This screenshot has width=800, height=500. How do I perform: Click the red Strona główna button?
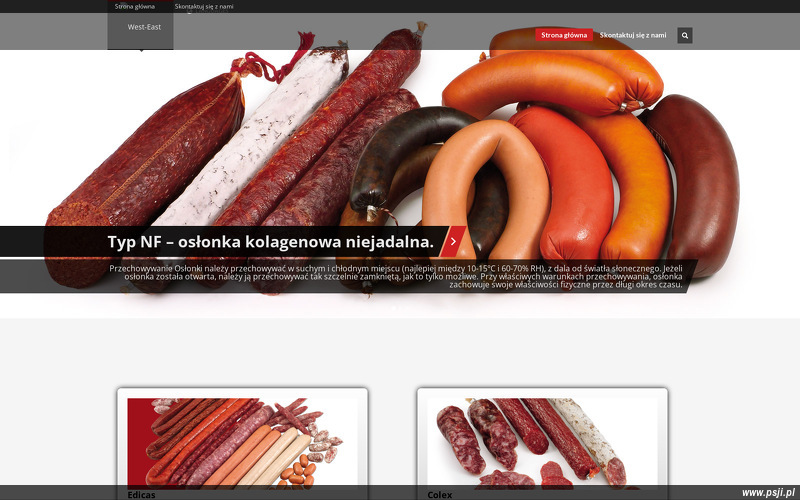(x=564, y=35)
